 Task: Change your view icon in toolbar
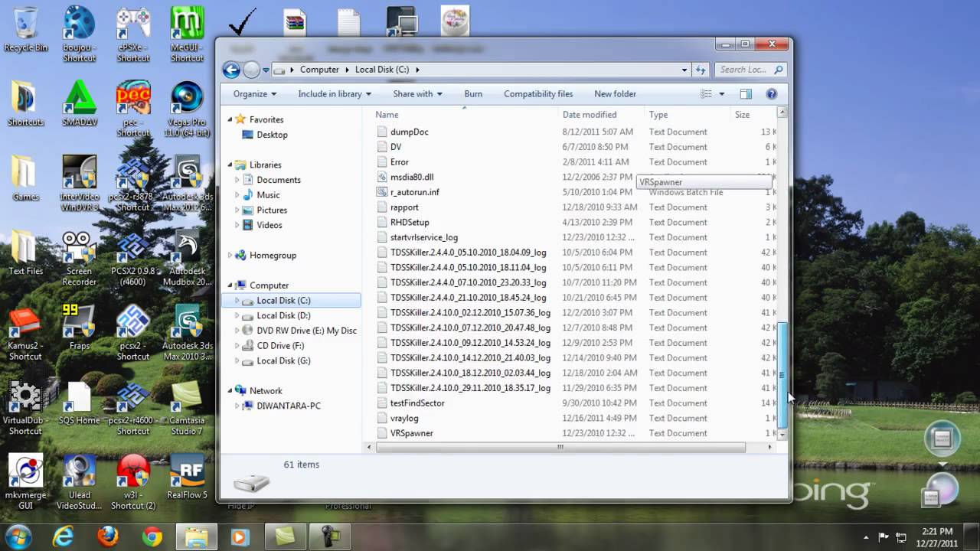[x=706, y=94]
